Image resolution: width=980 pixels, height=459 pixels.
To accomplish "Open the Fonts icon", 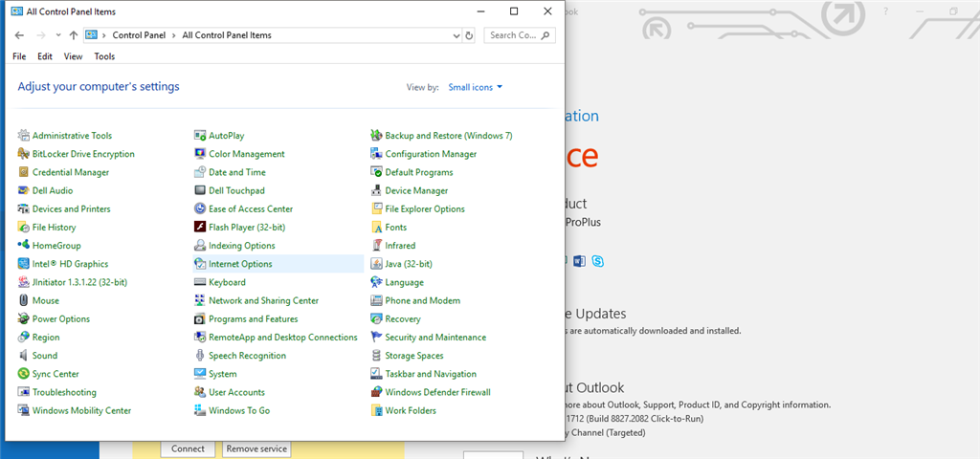I will click(x=376, y=228).
